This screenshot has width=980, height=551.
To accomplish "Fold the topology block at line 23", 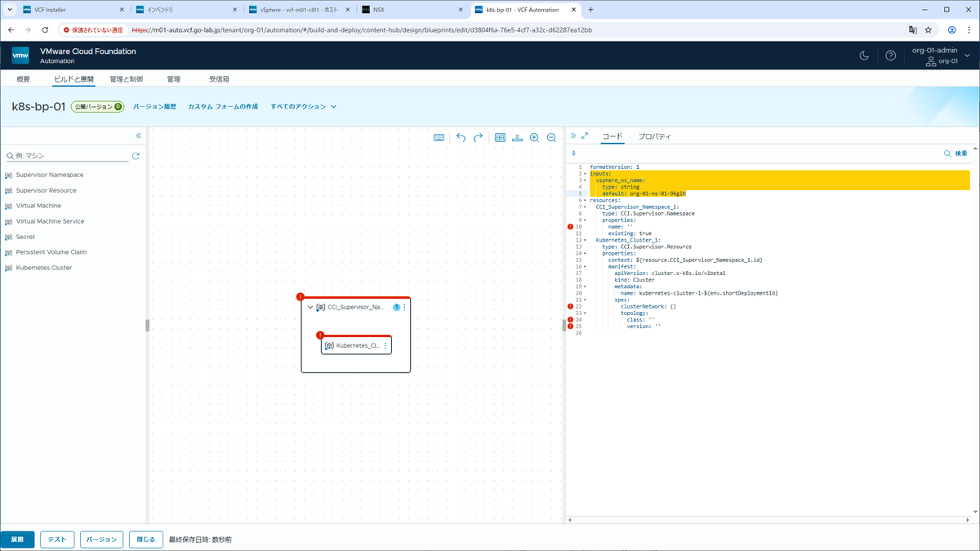I will pos(585,313).
